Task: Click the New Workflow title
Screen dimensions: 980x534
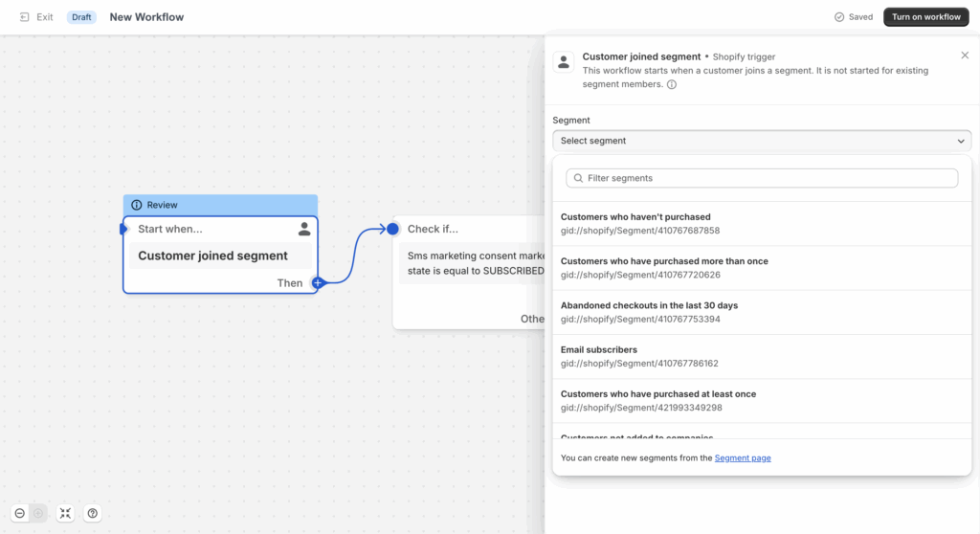Action: point(146,17)
